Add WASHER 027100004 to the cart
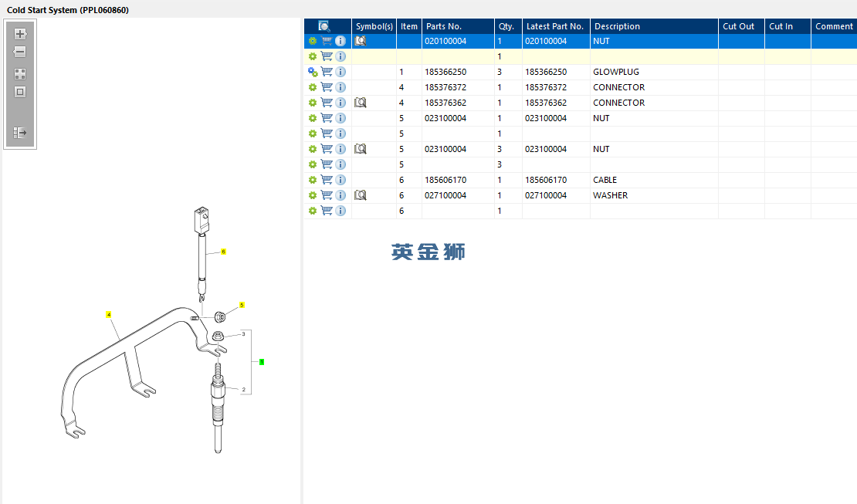 tap(327, 195)
